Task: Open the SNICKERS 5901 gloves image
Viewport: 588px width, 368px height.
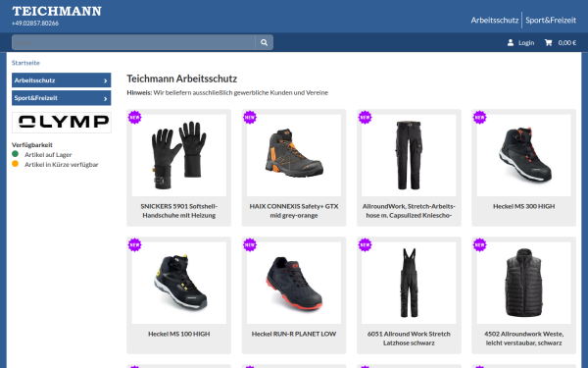Action: point(179,155)
